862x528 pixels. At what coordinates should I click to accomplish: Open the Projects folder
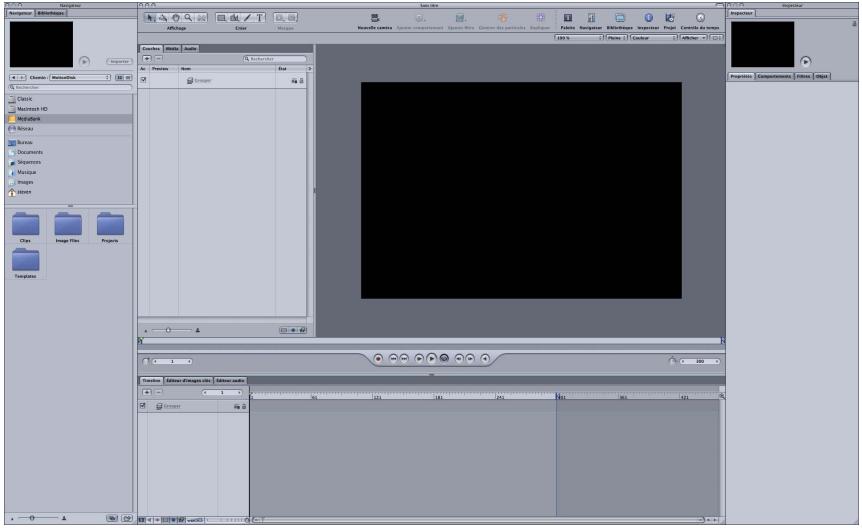110,227
